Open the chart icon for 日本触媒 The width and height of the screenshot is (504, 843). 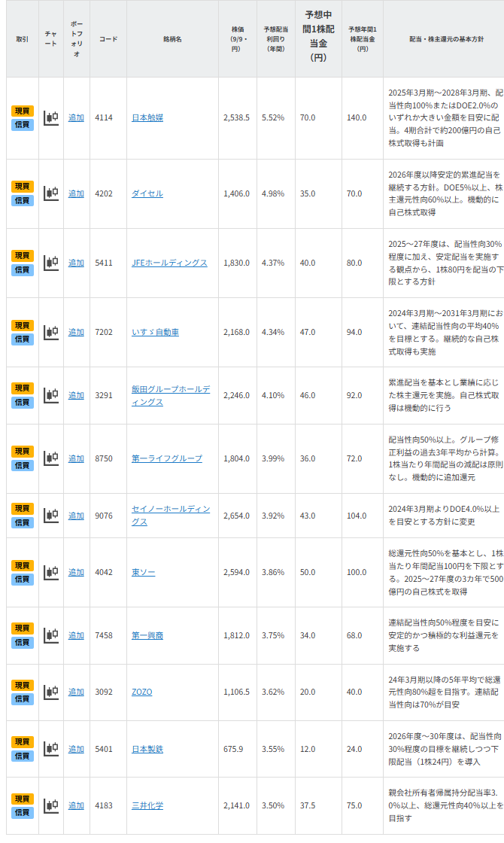pos(51,117)
